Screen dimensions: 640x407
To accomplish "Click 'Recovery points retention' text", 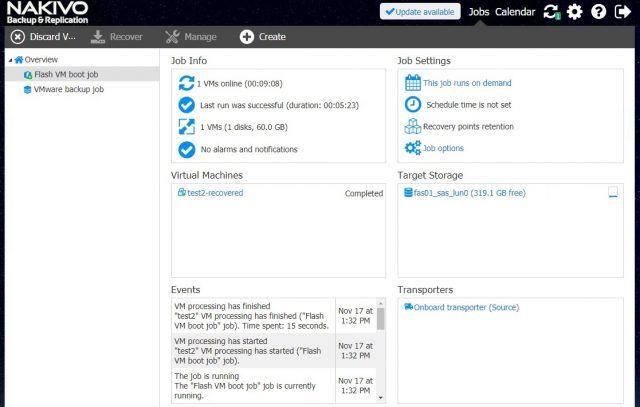I will pos(468,127).
